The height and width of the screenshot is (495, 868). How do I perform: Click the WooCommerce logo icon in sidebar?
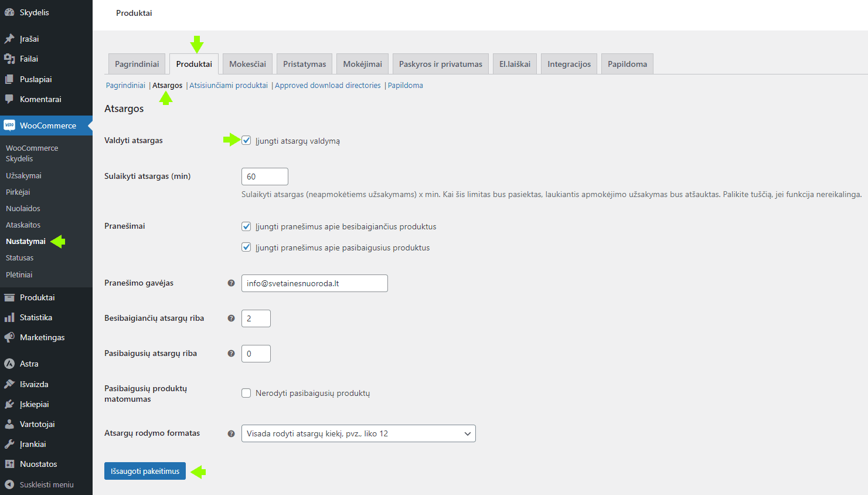(9, 126)
